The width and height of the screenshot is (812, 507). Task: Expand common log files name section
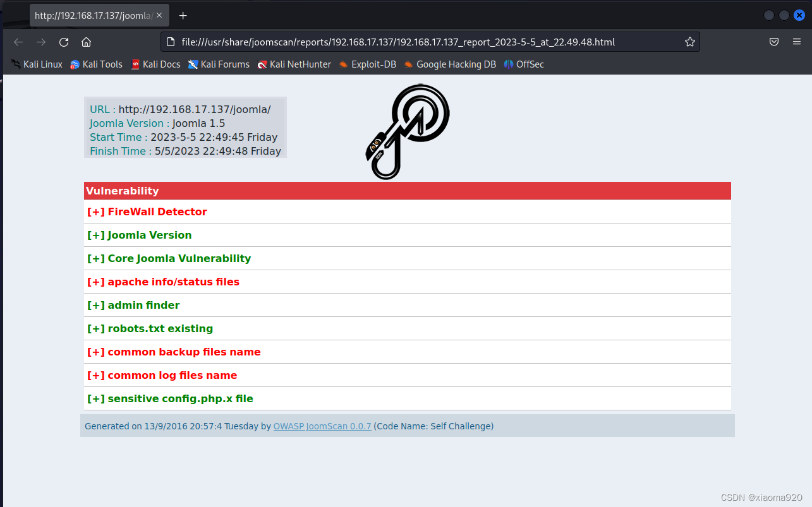[x=408, y=375]
